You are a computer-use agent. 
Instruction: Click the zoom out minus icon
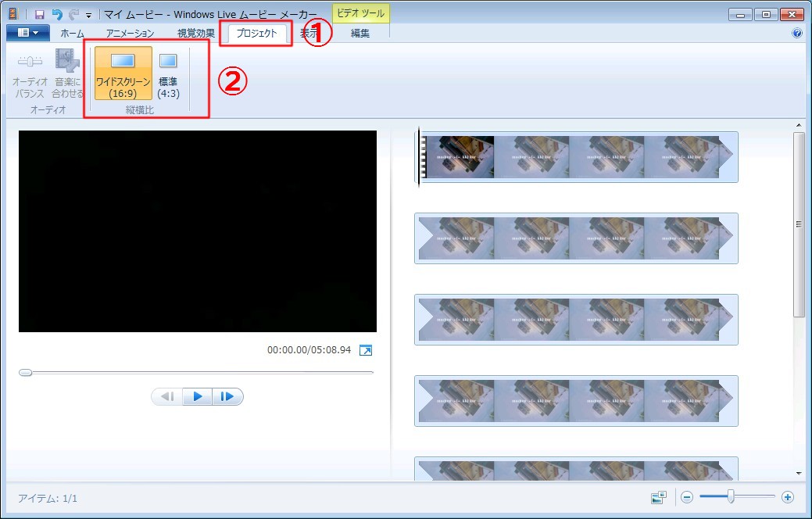[x=686, y=497]
